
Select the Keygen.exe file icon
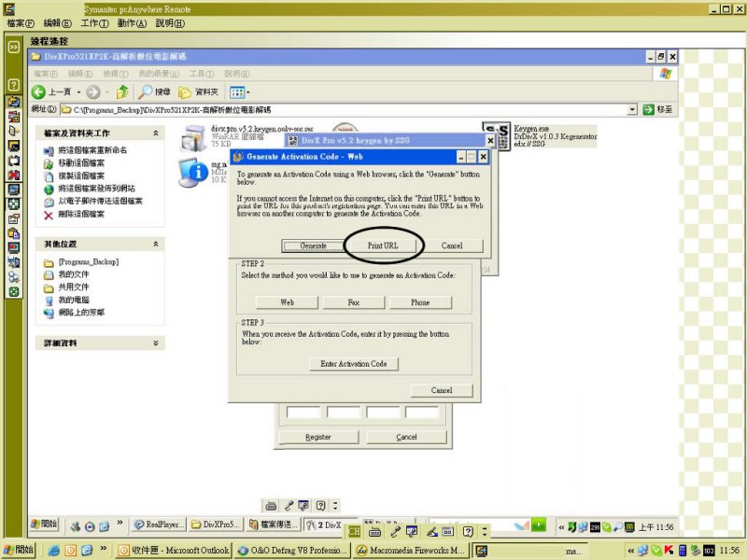pos(497,136)
